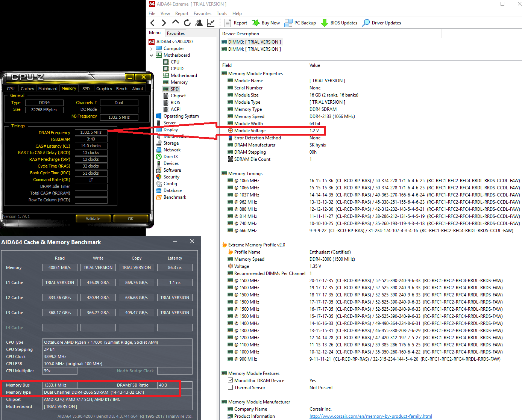The image size is (522, 420).
Task: Open Security category in tree
Action: pos(167,177)
